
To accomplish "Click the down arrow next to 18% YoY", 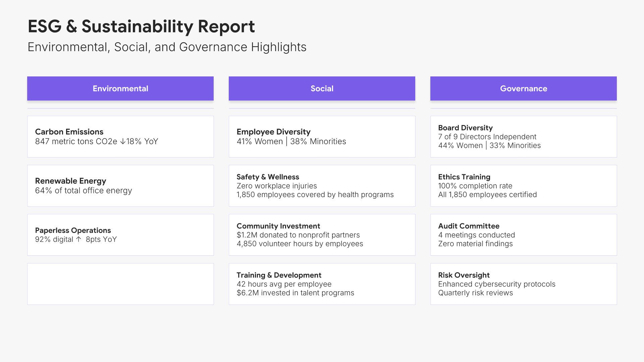I will click(123, 141).
